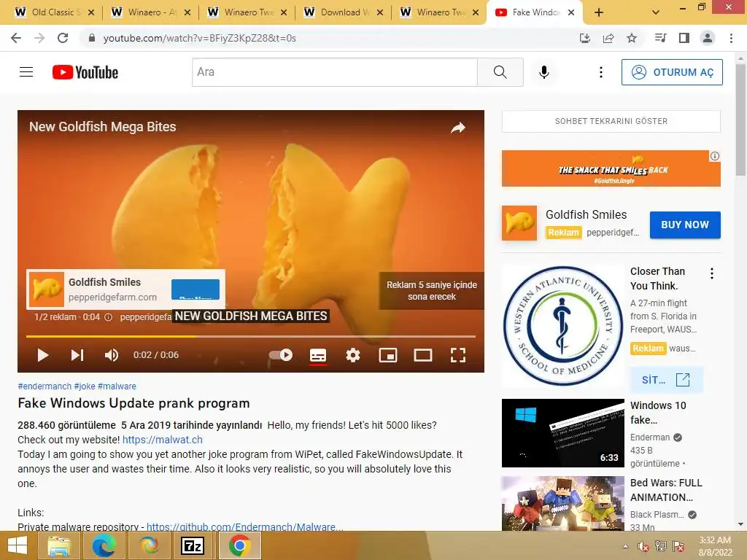Reload the current page

pyautogui.click(x=63, y=38)
